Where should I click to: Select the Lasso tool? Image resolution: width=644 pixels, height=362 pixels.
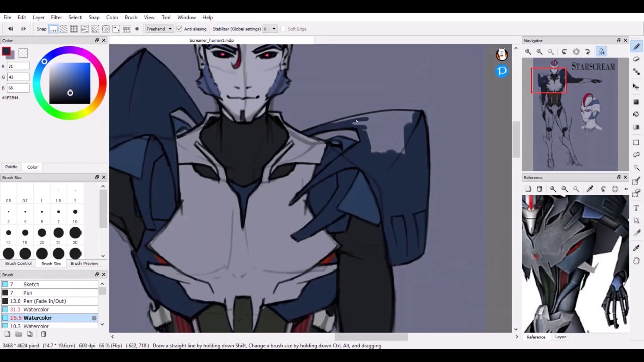click(x=636, y=155)
